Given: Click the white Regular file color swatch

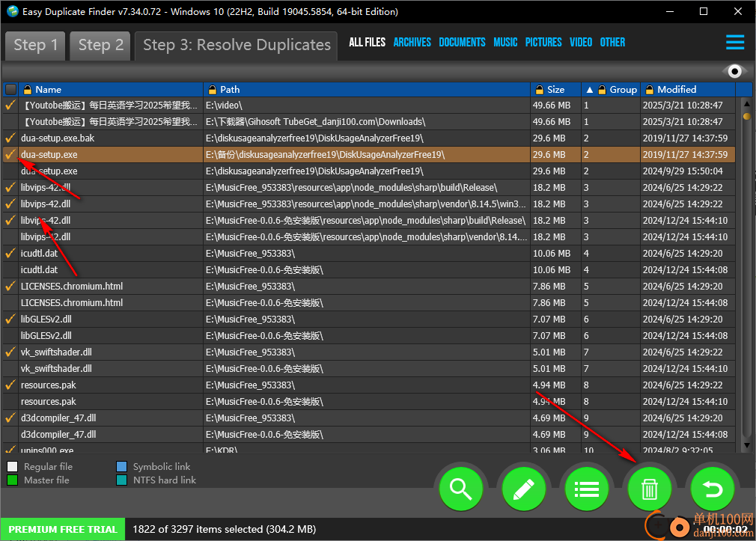Looking at the screenshot, I should [x=13, y=467].
